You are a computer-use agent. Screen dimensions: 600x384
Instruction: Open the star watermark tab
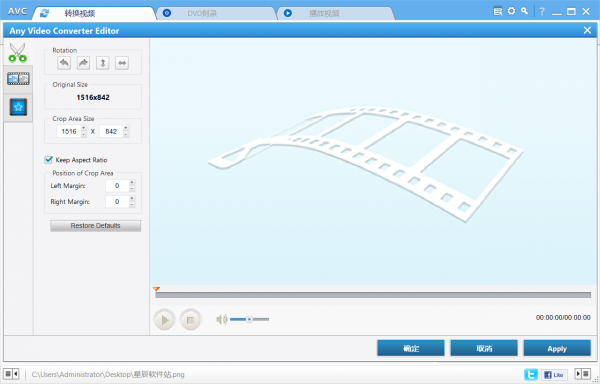click(18, 107)
